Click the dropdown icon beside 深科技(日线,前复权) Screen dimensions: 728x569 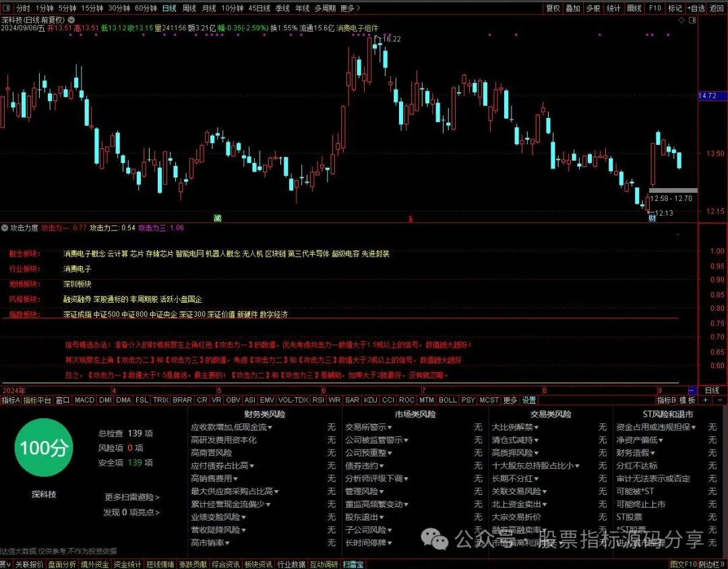coord(71,20)
